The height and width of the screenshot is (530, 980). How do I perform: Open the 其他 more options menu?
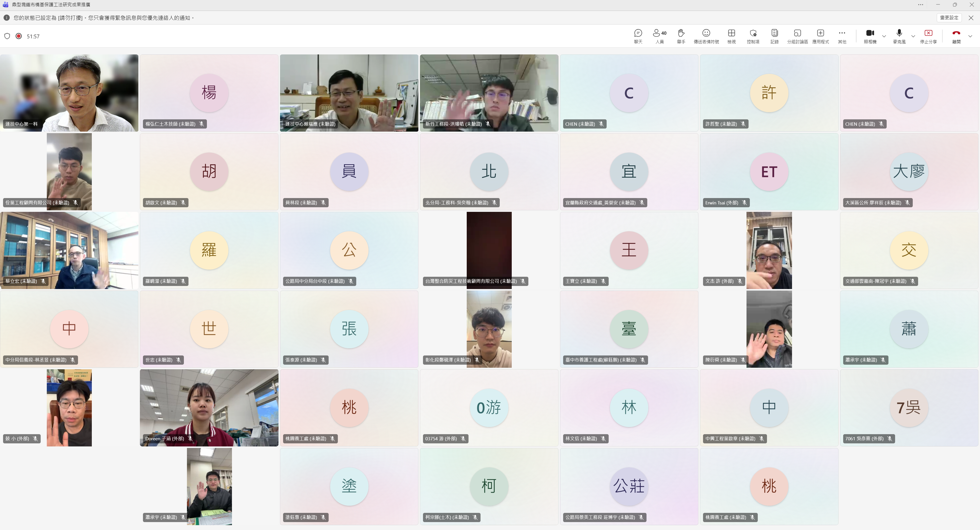[842, 36]
